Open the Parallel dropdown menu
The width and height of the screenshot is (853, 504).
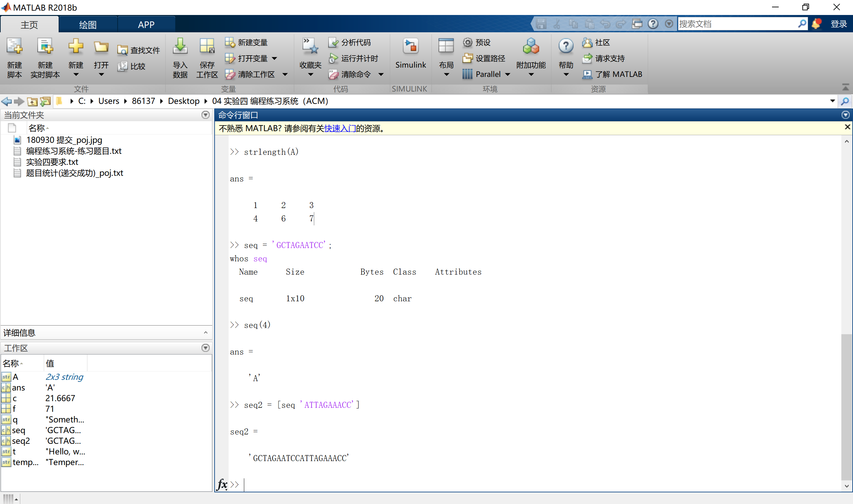click(508, 74)
